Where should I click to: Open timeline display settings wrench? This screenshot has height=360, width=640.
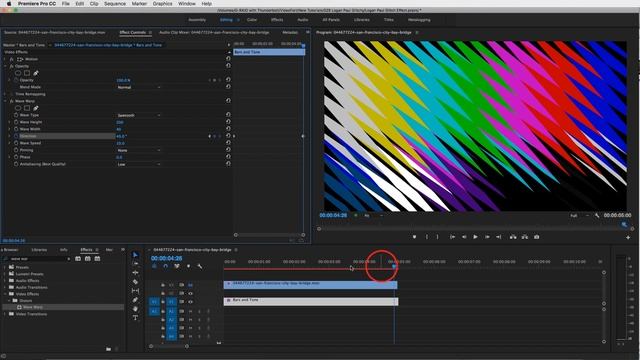200,266
